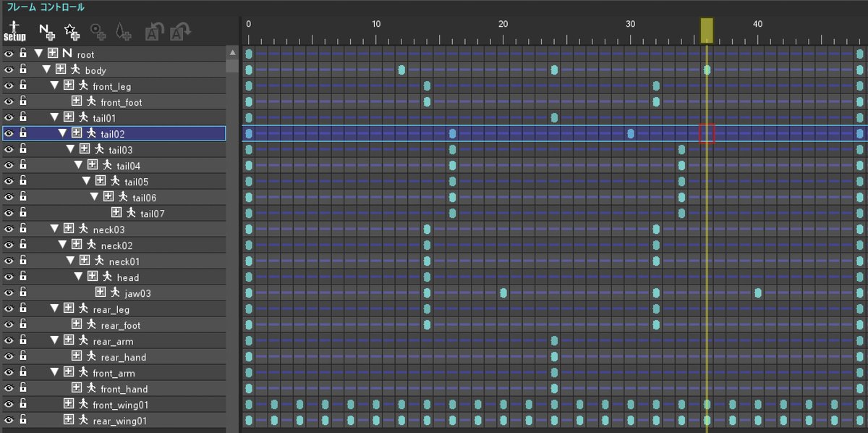Viewport: 868px width, 433px height.
Task: Collapse the rear_arm tree node
Action: (x=55, y=340)
